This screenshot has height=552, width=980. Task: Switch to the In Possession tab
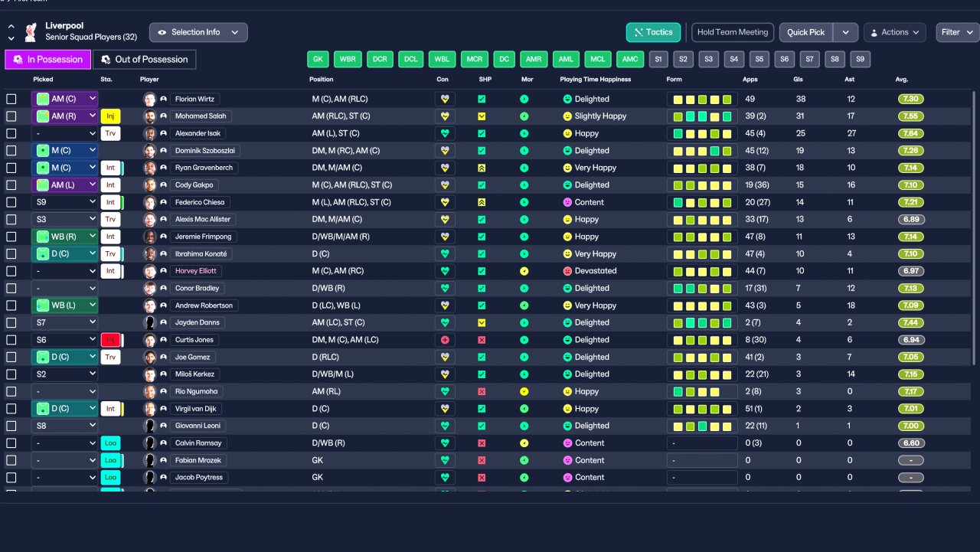(x=47, y=59)
